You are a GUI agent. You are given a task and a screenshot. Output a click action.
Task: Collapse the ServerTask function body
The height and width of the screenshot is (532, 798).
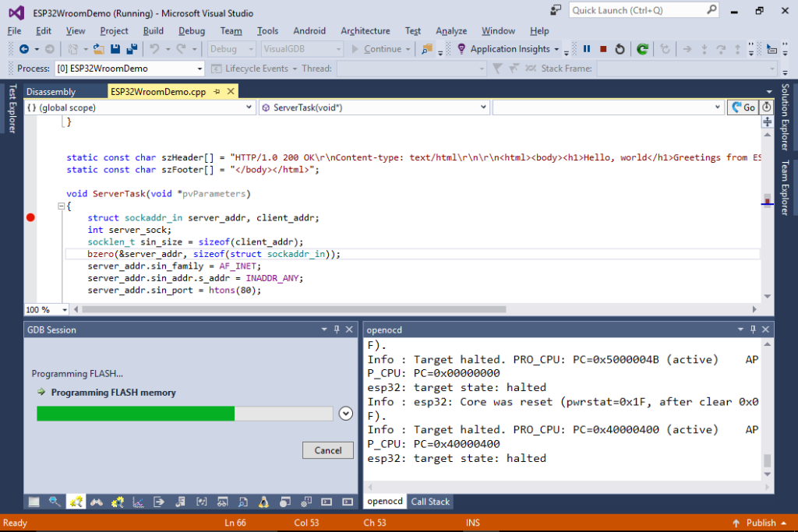click(x=61, y=206)
